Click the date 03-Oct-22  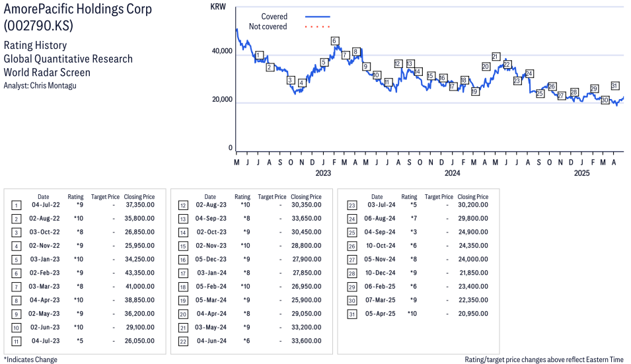44,232
